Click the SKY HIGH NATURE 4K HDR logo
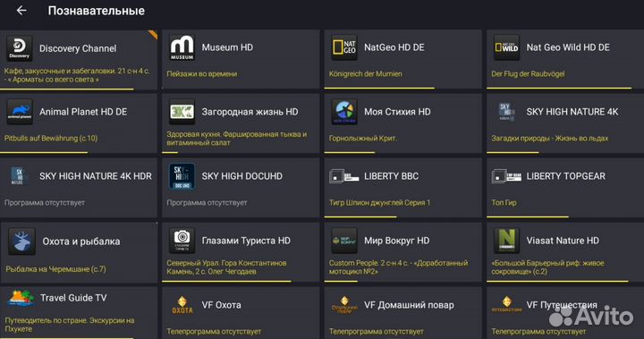The height and width of the screenshot is (339, 644). 19,176
